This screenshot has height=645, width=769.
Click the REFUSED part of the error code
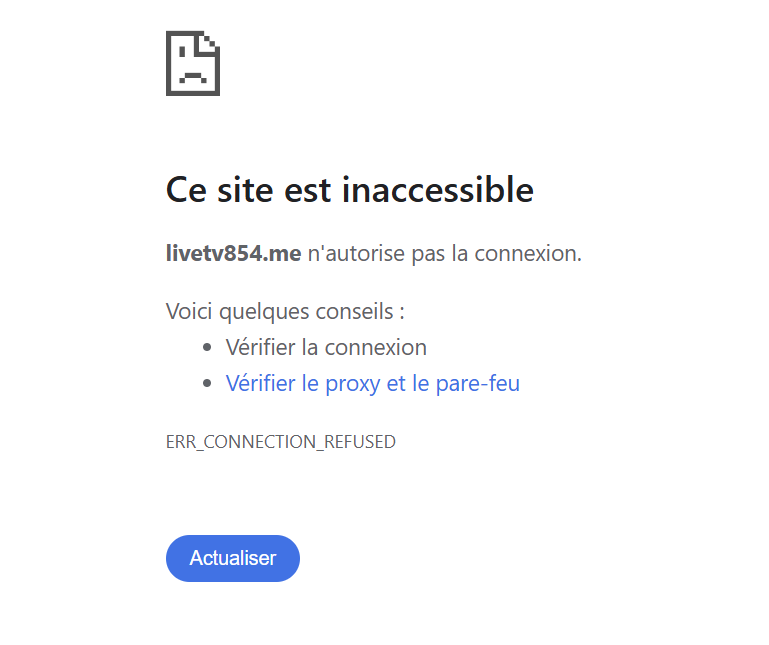coord(359,442)
